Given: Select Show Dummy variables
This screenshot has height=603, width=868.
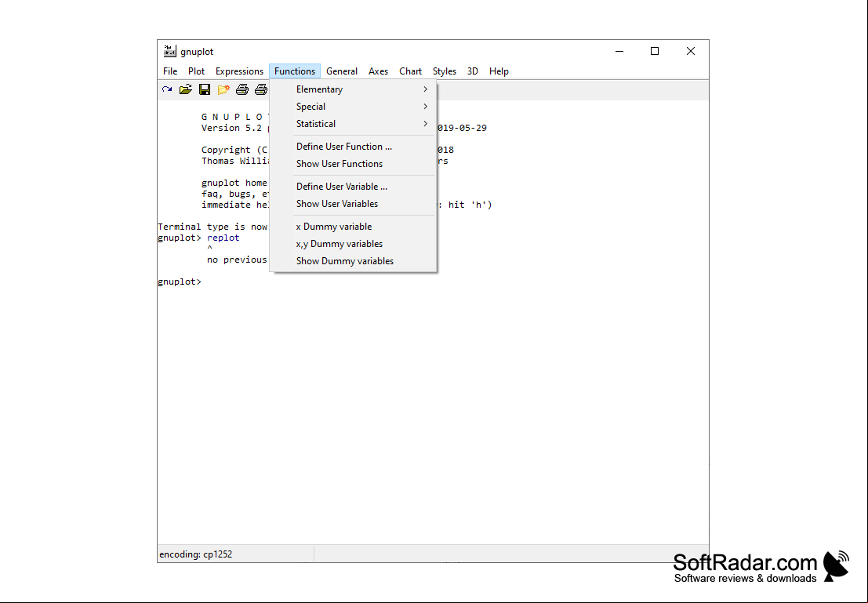Looking at the screenshot, I should click(x=353, y=261).
